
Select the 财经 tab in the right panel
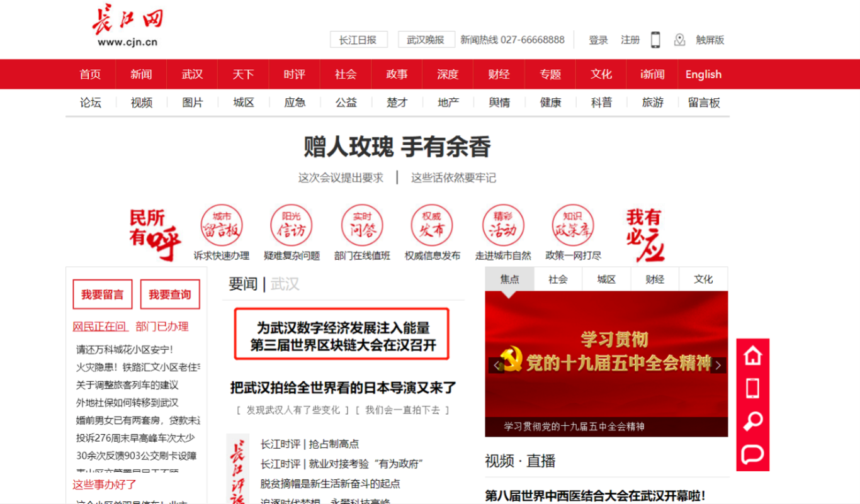coord(655,279)
